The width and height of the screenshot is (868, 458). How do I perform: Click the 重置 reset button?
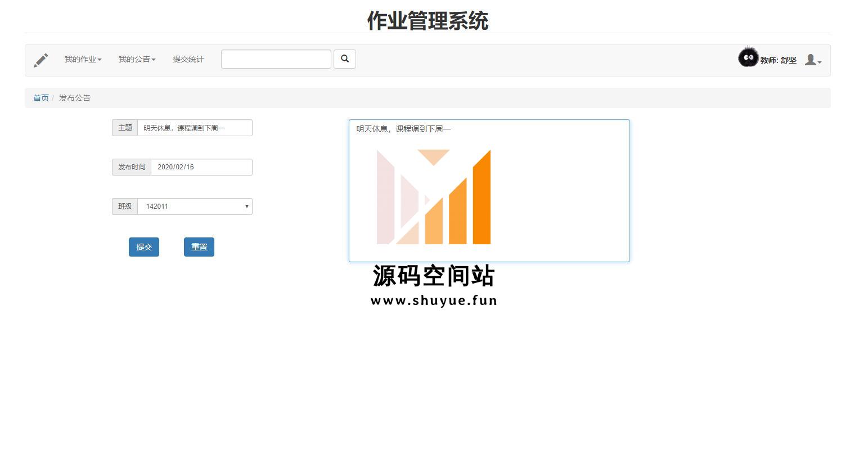(199, 247)
